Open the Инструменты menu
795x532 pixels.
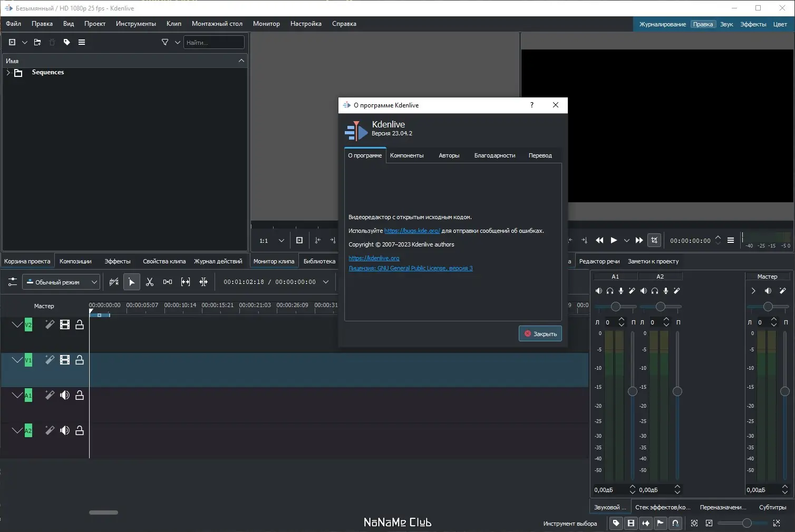pyautogui.click(x=136, y=24)
